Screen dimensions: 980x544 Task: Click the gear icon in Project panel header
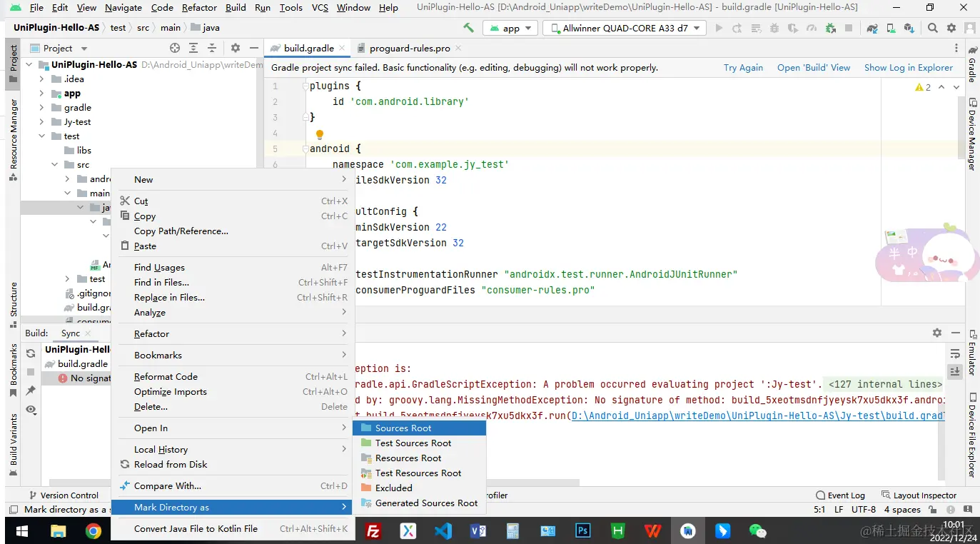tap(236, 48)
